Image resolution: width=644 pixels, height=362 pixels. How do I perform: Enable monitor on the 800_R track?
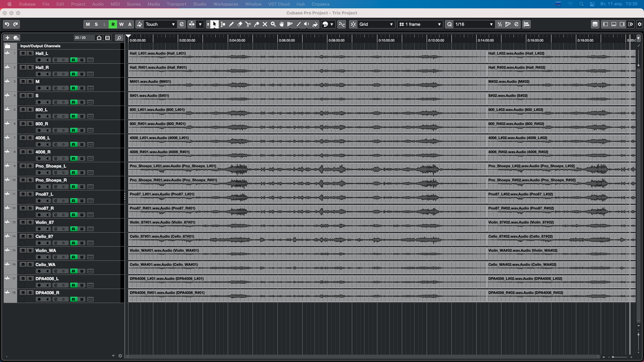[47, 130]
